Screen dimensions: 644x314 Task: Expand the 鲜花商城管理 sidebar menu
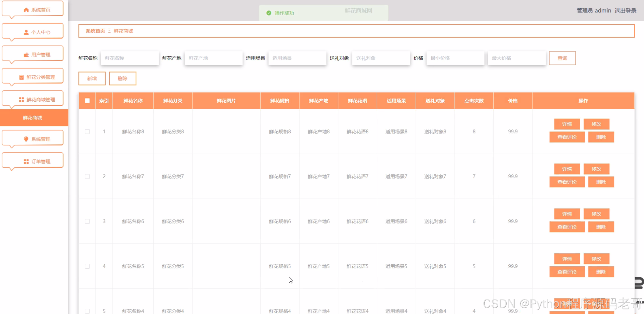coord(41,100)
